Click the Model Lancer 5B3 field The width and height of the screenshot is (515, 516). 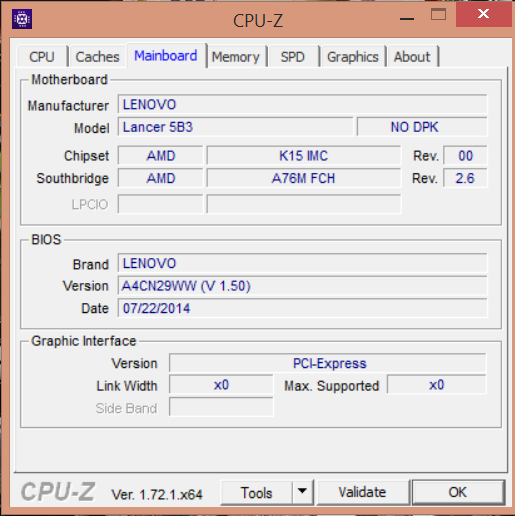(235, 127)
